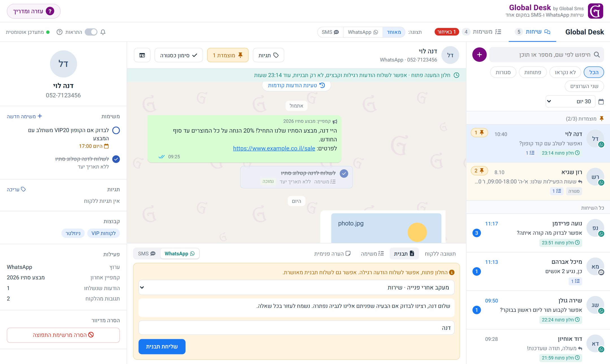The width and height of the screenshot is (610, 364).
Task: Open the template selection dropdown
Action: [296, 288]
